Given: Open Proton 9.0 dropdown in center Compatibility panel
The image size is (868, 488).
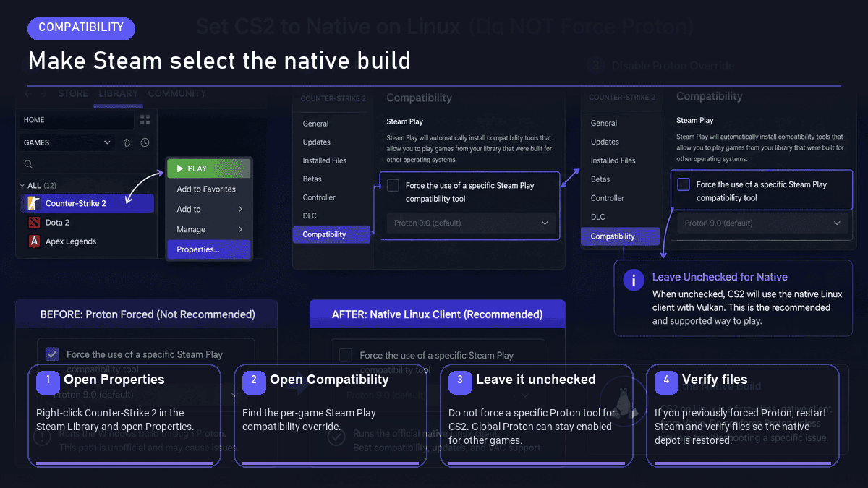Looking at the screenshot, I should 472,223.
